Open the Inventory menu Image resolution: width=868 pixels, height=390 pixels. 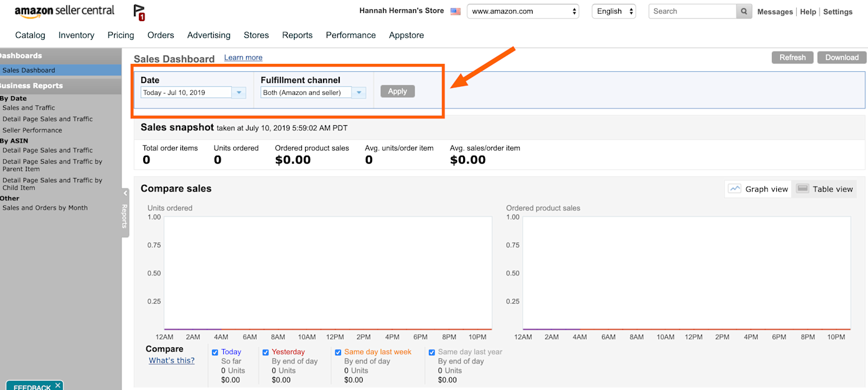[x=76, y=35]
